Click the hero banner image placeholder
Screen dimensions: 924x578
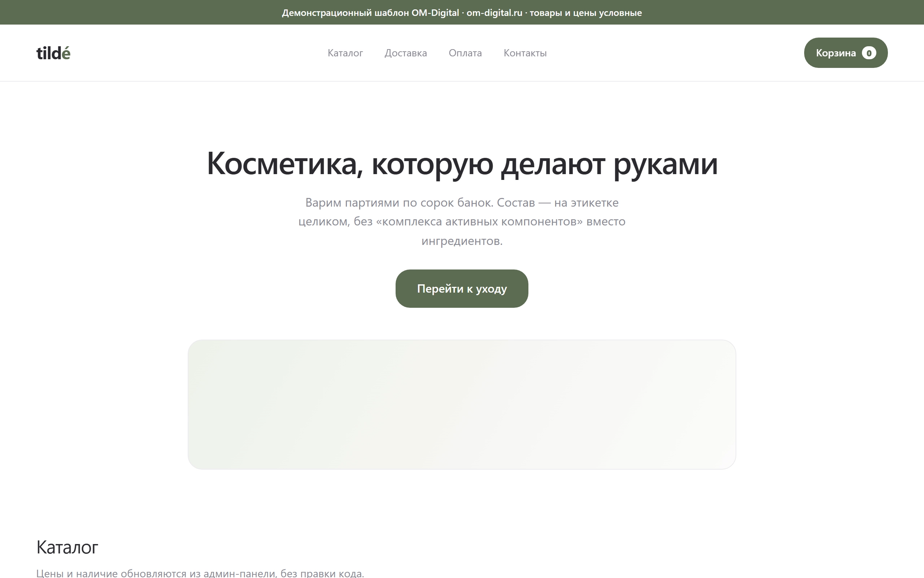(x=462, y=405)
